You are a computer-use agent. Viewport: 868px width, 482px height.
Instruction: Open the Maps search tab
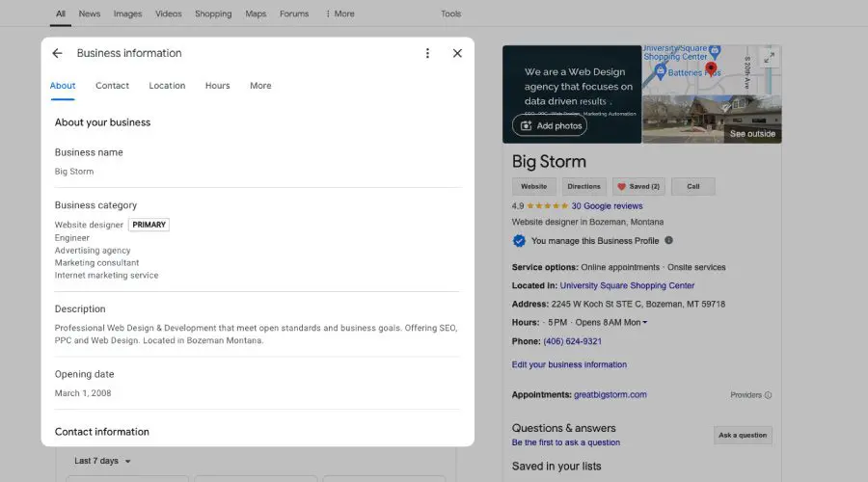tap(256, 13)
